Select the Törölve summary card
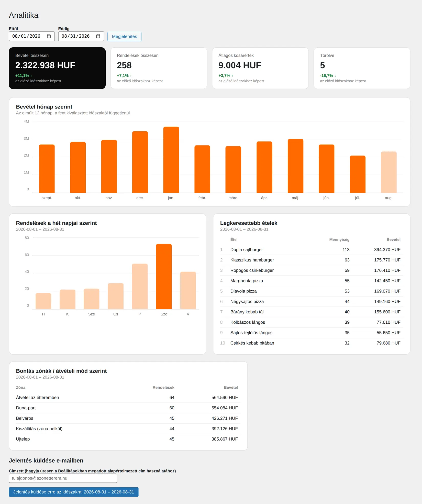422x504 pixels. [362, 68]
